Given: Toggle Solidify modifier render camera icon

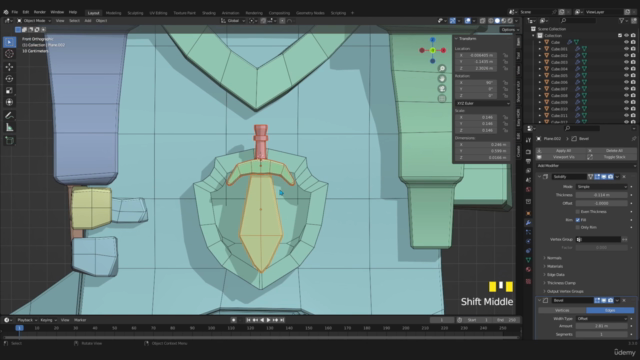Looking at the screenshot, I should coord(611,177).
